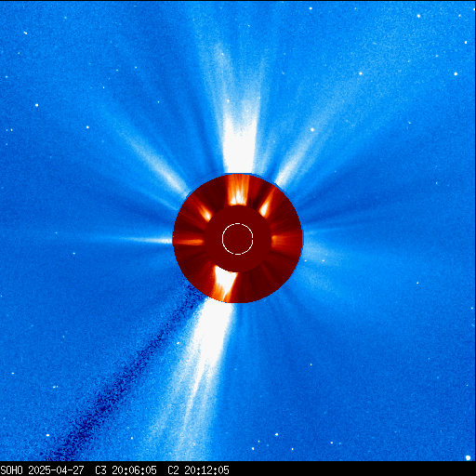Select the C3 20:06:05 timestamp
Screen dimensions: 476x476
point(126,470)
